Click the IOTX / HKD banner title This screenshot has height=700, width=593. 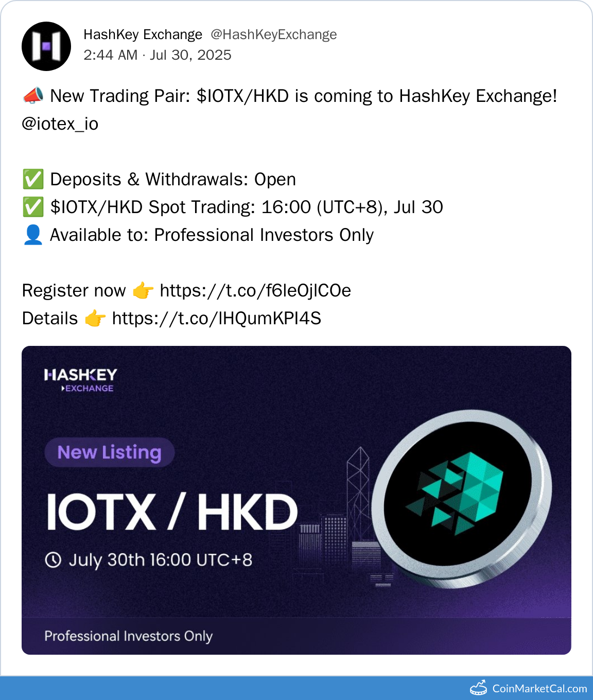[172, 512]
